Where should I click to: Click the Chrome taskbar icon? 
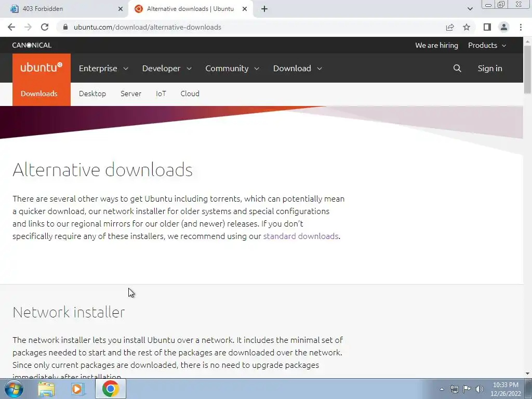click(110, 389)
